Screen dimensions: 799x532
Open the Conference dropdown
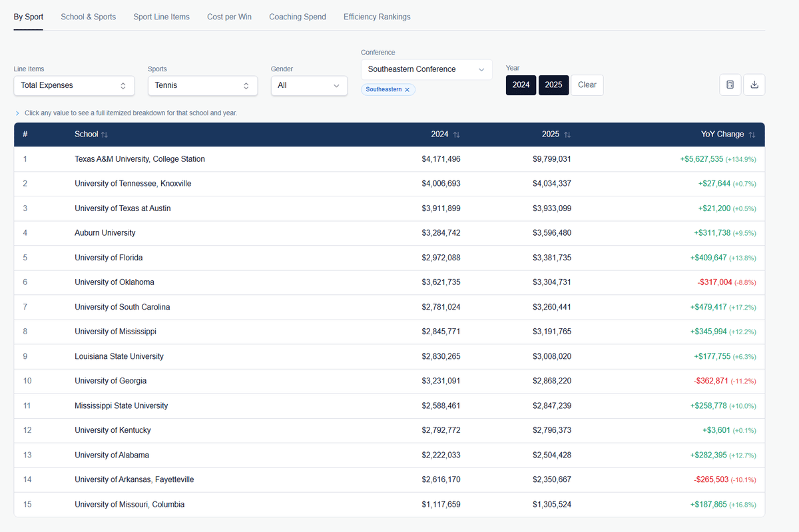[426, 69]
